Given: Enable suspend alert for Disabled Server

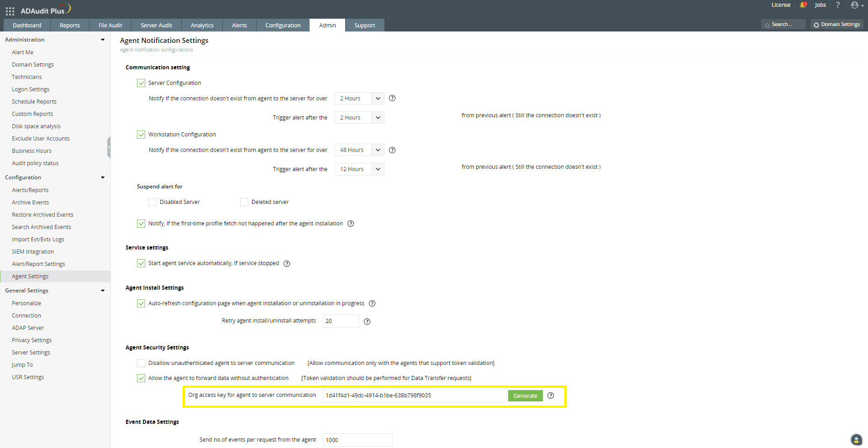Looking at the screenshot, I should coord(153,202).
